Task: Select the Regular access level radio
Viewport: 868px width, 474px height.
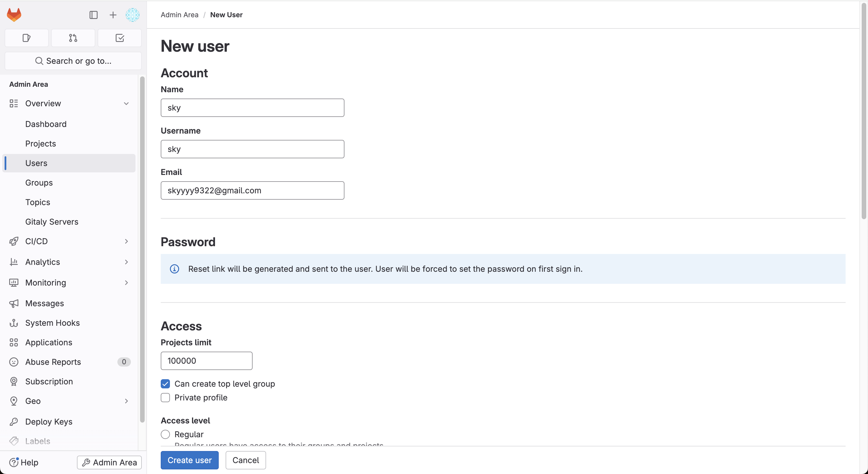Action: pos(165,434)
